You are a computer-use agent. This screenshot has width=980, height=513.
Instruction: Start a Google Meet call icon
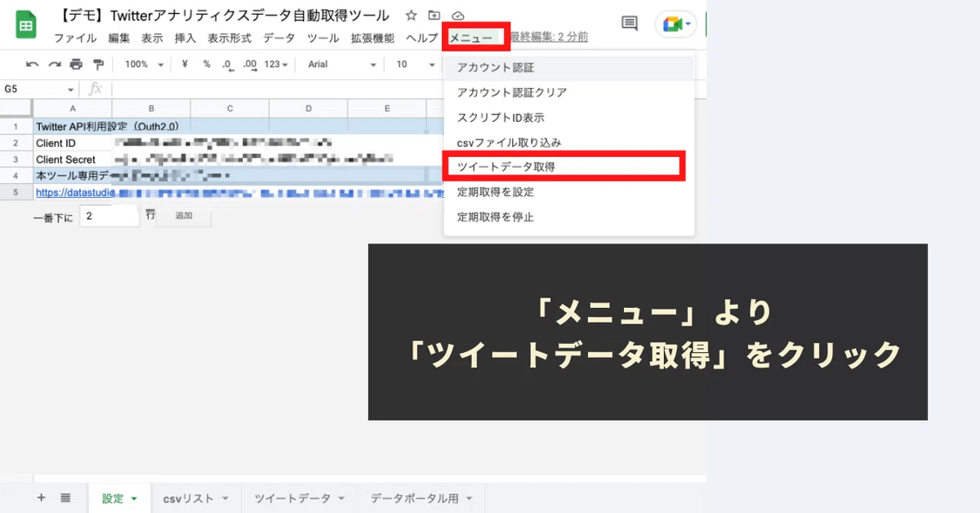tap(675, 25)
